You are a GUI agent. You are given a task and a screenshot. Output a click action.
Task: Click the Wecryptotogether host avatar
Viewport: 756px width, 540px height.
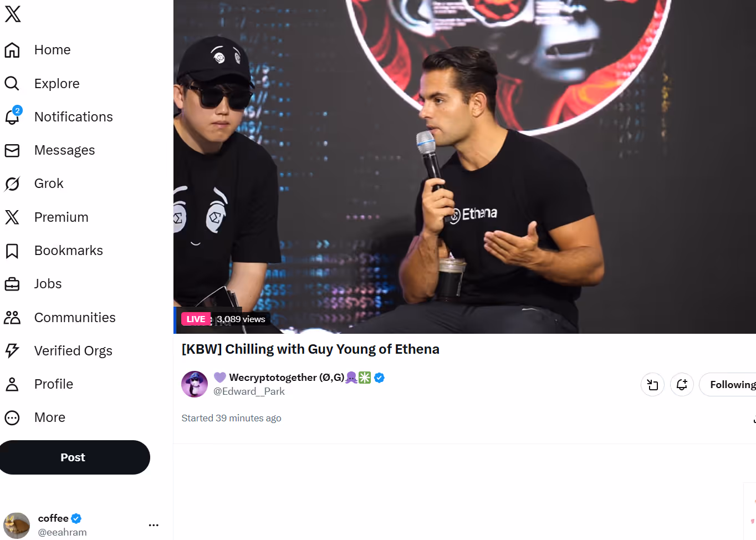(x=195, y=384)
